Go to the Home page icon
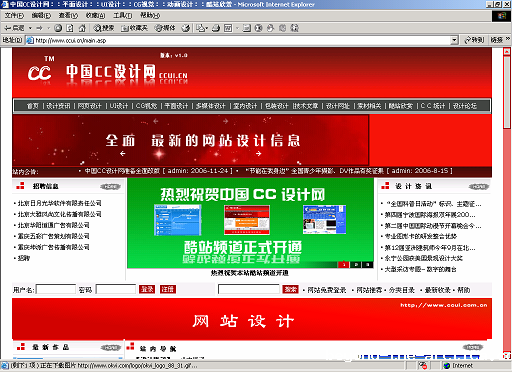This screenshot has width=512, height=372. point(82,28)
